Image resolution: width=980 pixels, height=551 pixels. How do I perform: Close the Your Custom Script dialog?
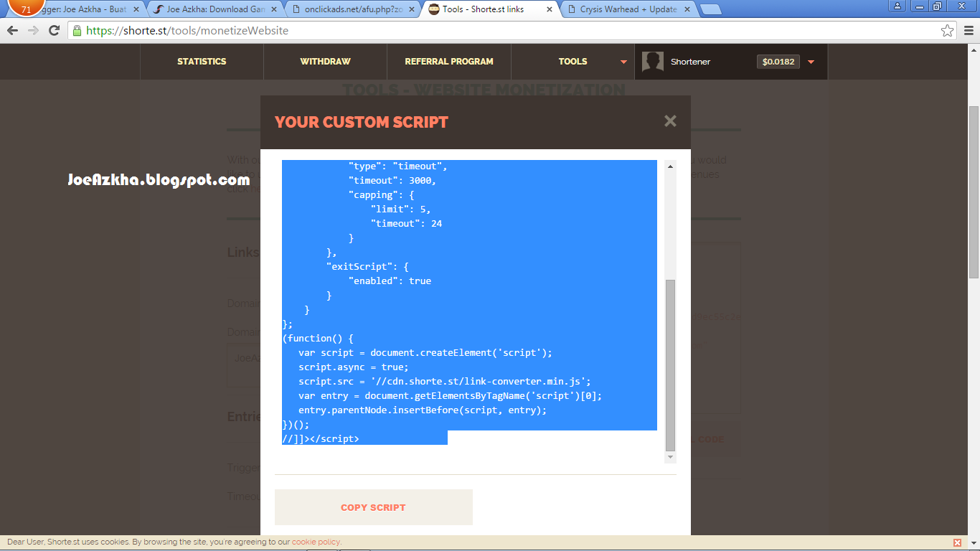(x=670, y=121)
